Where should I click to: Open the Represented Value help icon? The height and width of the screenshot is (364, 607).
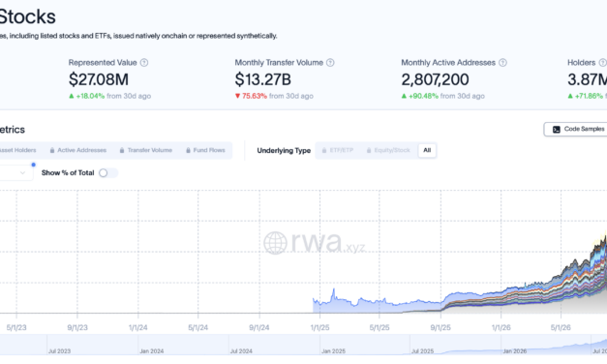(144, 62)
